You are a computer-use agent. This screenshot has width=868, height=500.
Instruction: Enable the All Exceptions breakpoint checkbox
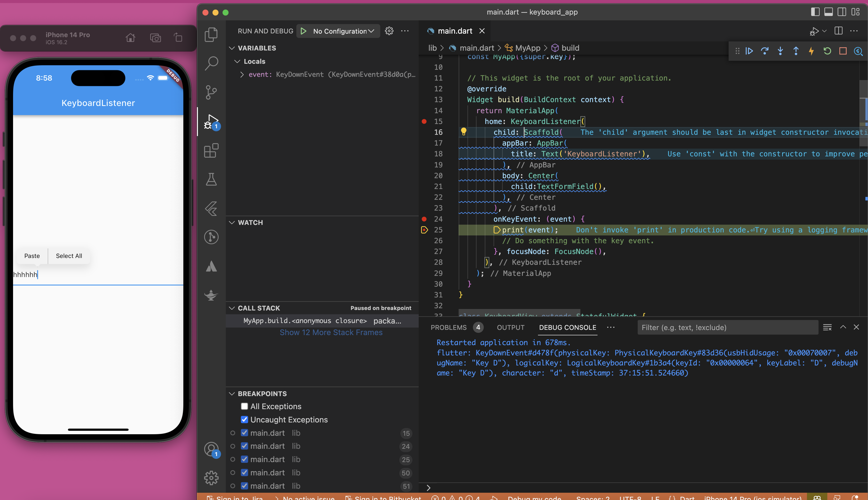pyautogui.click(x=244, y=406)
